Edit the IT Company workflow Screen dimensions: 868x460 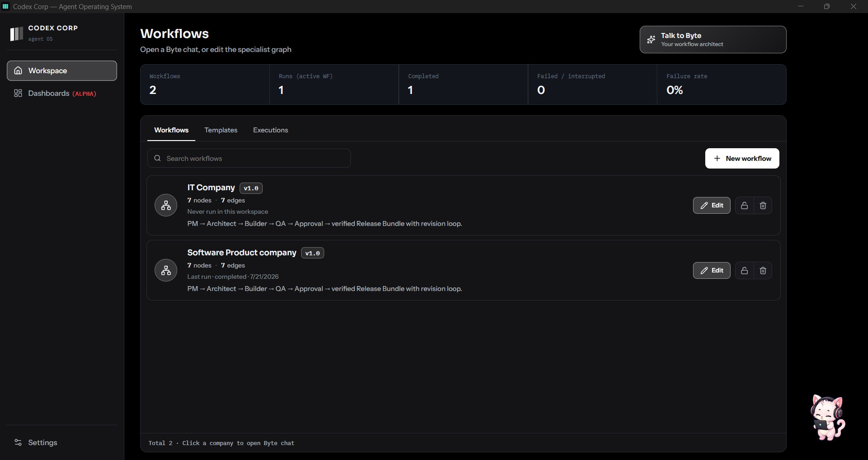pyautogui.click(x=712, y=205)
